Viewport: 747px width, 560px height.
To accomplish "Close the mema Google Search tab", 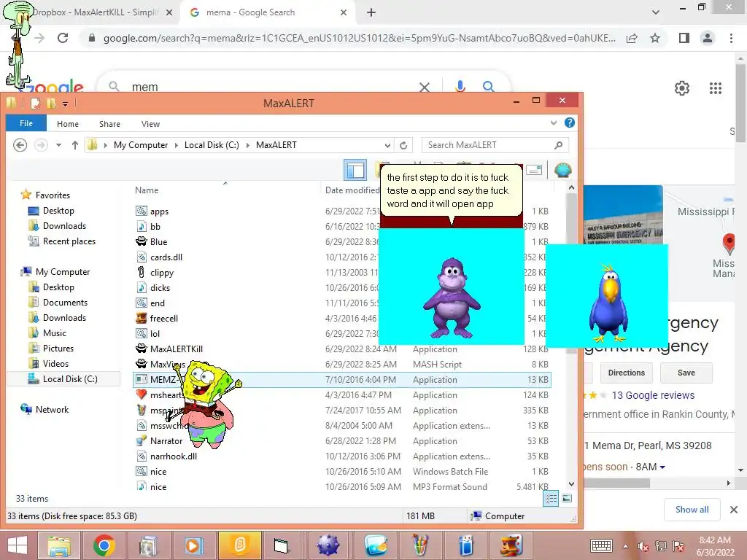I will (x=344, y=12).
